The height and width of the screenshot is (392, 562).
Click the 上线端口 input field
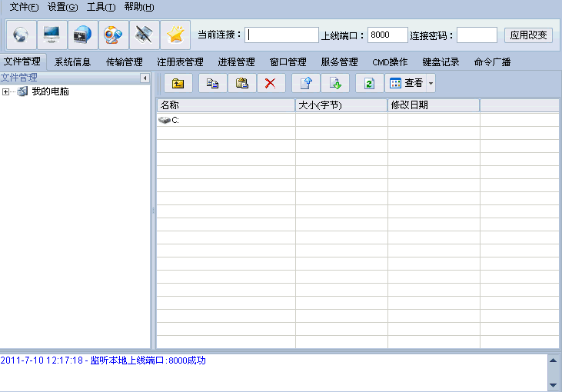click(387, 35)
